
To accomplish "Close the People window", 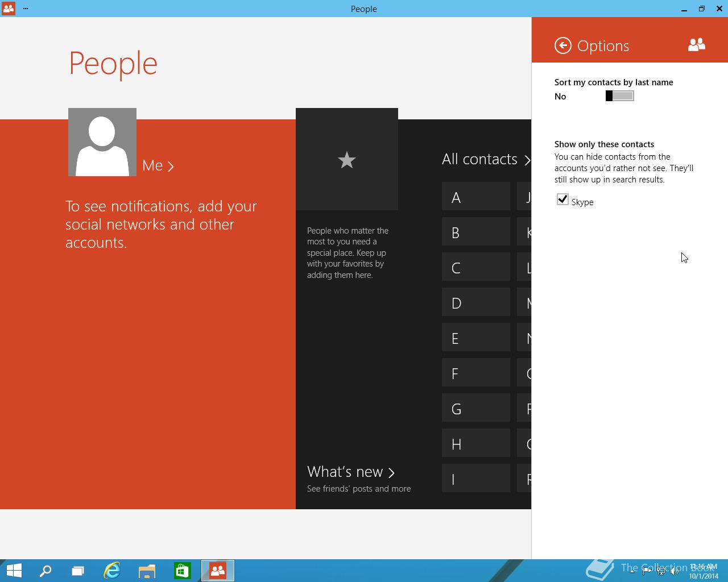I will tap(719, 9).
